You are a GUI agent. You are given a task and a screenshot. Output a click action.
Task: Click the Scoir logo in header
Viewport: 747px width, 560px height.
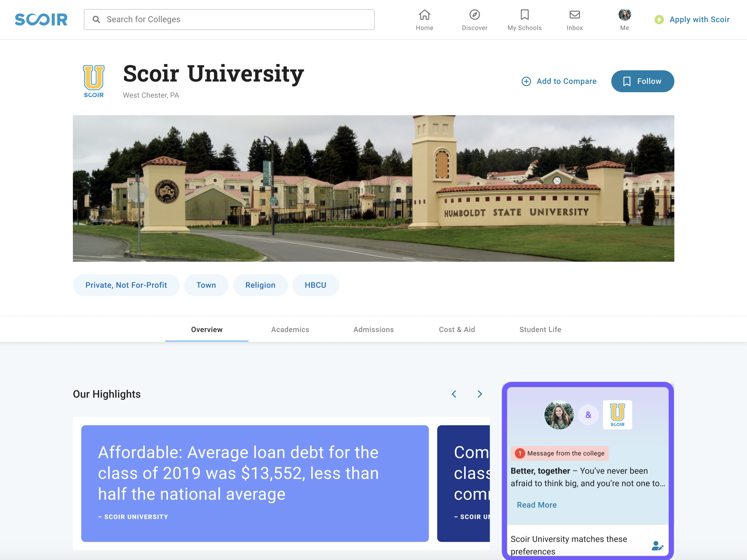41,19
